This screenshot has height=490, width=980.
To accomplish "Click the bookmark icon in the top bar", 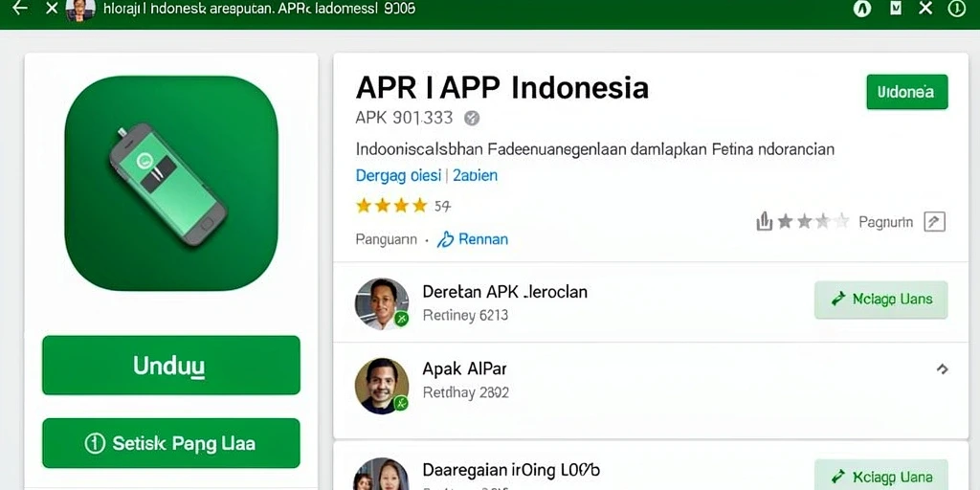I will pos(896,9).
